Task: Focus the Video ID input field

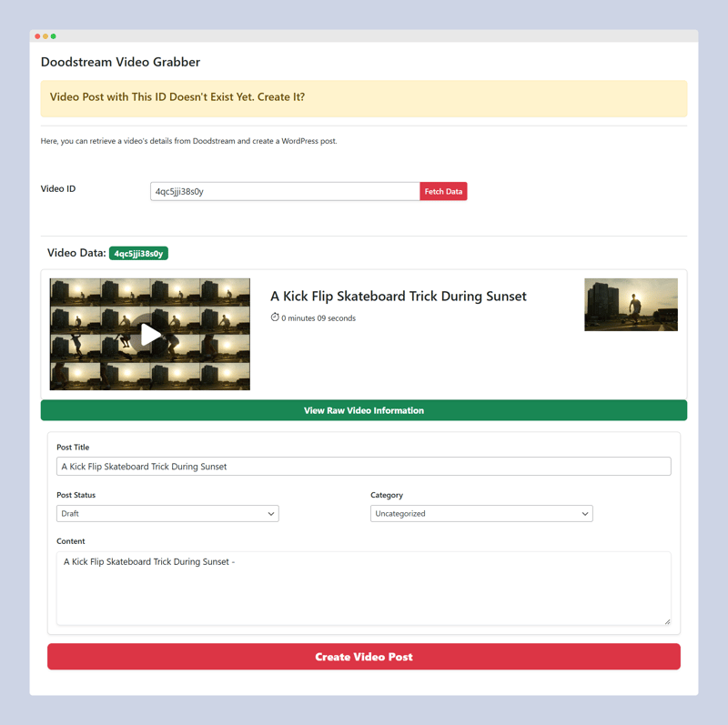Action: [285, 191]
